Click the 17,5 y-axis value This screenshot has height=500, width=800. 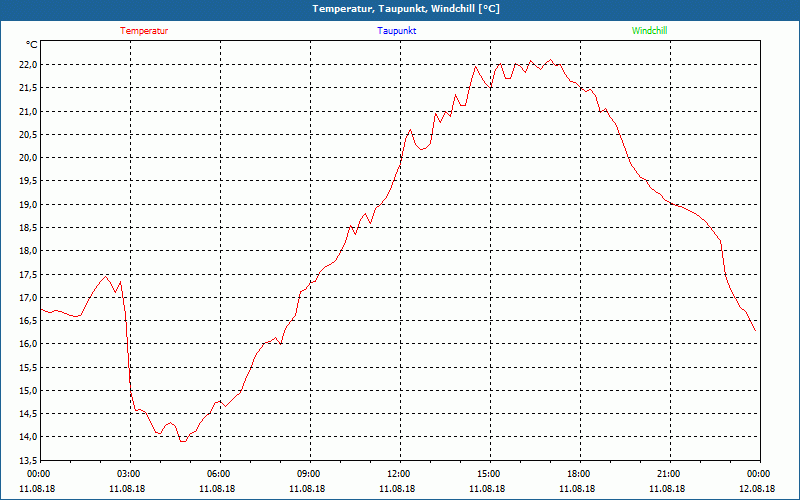(x=29, y=274)
